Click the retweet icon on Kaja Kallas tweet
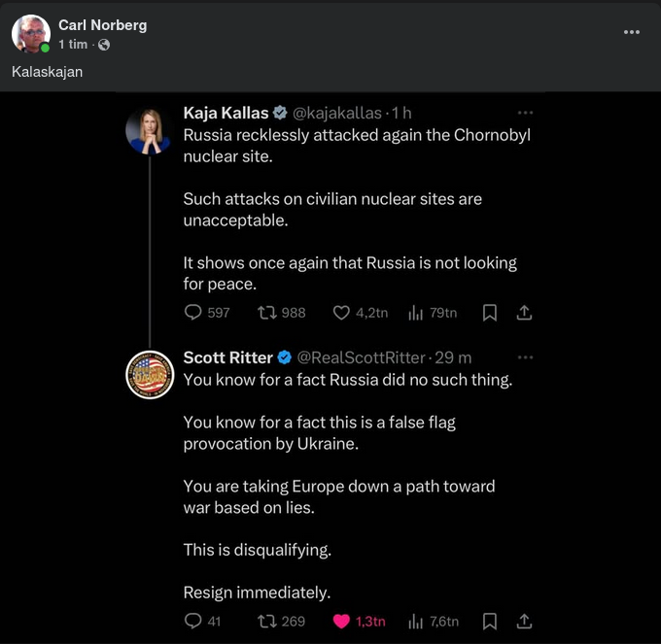 click(x=265, y=313)
